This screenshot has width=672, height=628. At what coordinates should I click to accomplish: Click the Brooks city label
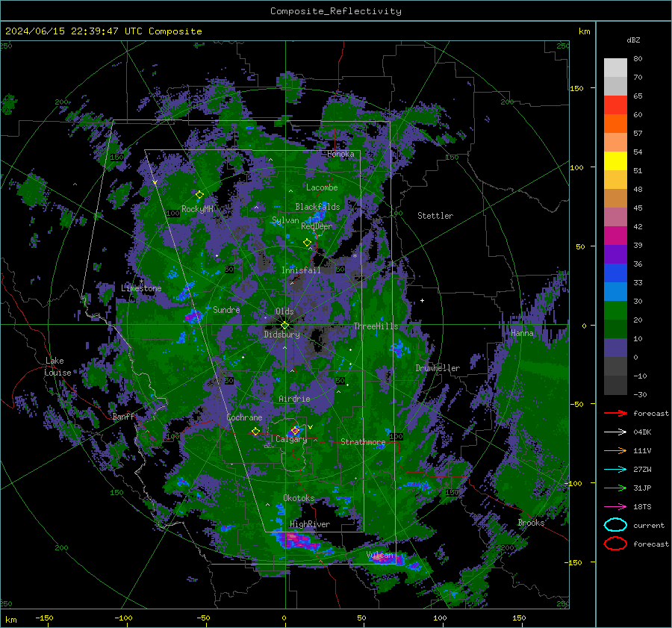click(x=531, y=523)
